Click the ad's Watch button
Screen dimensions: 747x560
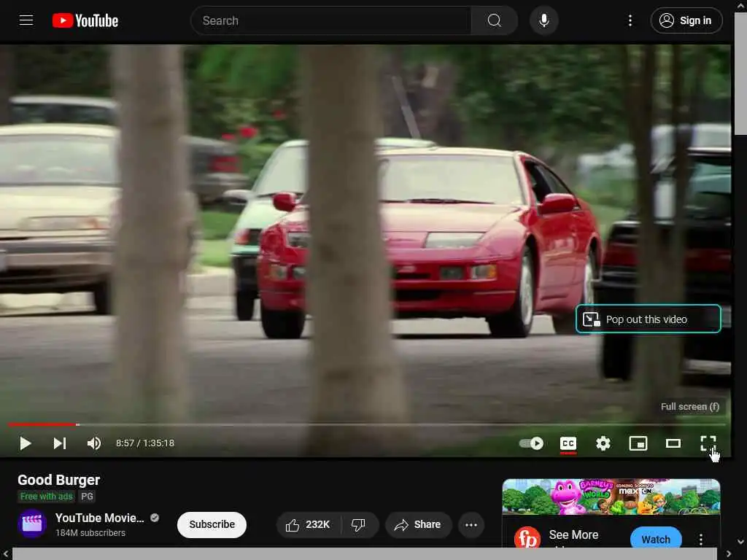pos(656,539)
